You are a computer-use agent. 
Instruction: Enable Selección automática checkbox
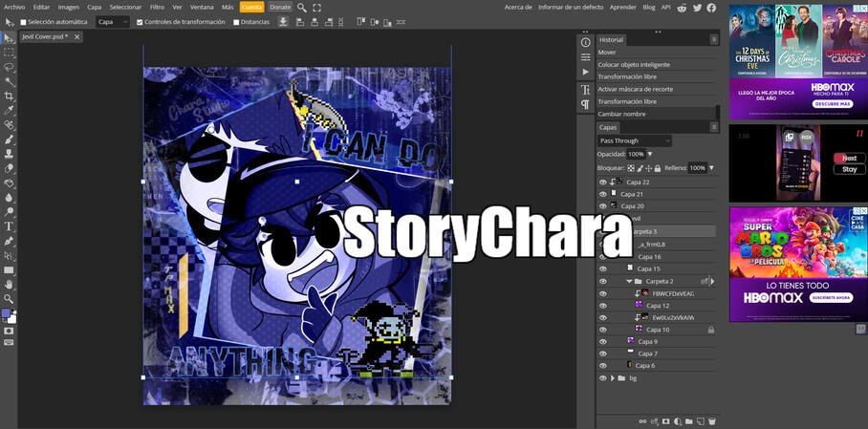click(24, 22)
